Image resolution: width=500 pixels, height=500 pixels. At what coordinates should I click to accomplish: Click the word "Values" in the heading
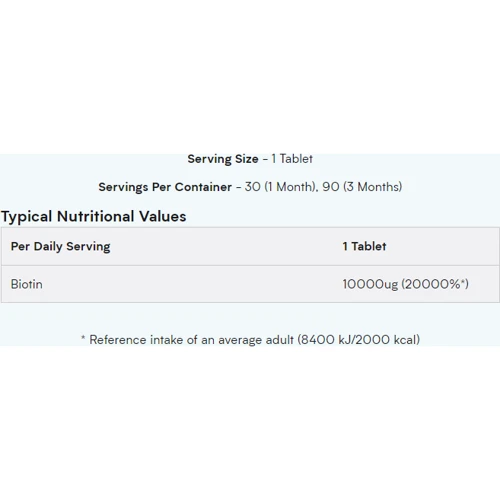[163, 216]
